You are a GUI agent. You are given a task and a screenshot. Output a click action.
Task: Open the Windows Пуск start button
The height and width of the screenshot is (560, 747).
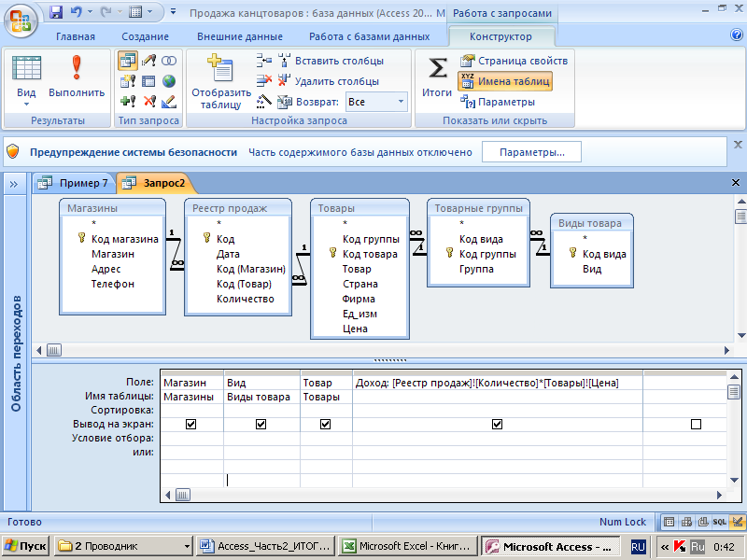coord(26,546)
